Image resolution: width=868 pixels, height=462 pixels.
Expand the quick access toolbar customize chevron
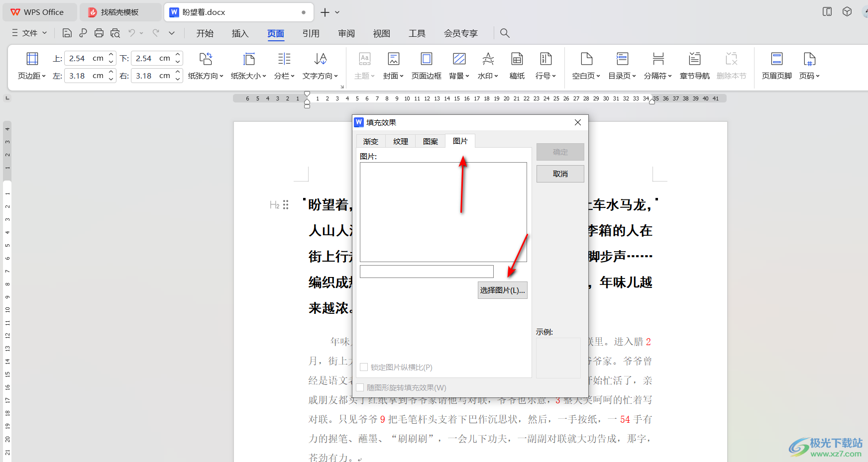[x=172, y=33]
